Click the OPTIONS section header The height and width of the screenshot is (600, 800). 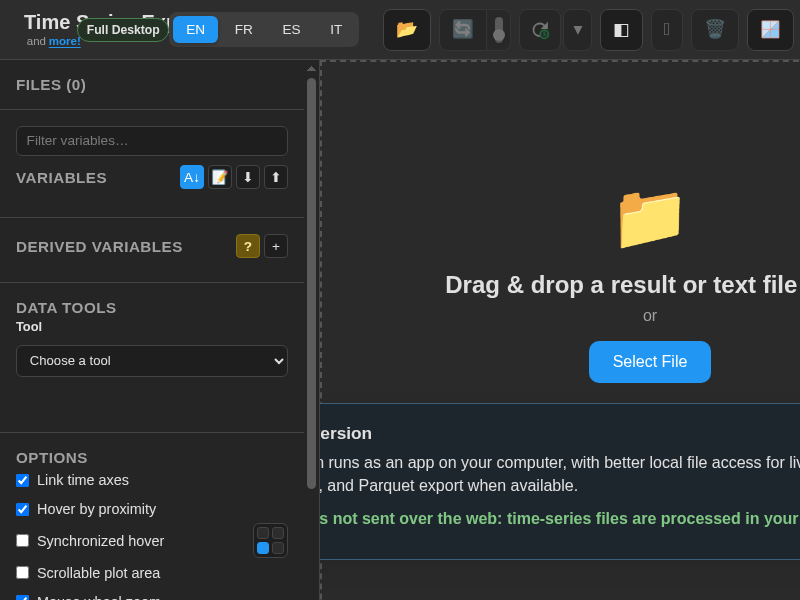tap(52, 458)
